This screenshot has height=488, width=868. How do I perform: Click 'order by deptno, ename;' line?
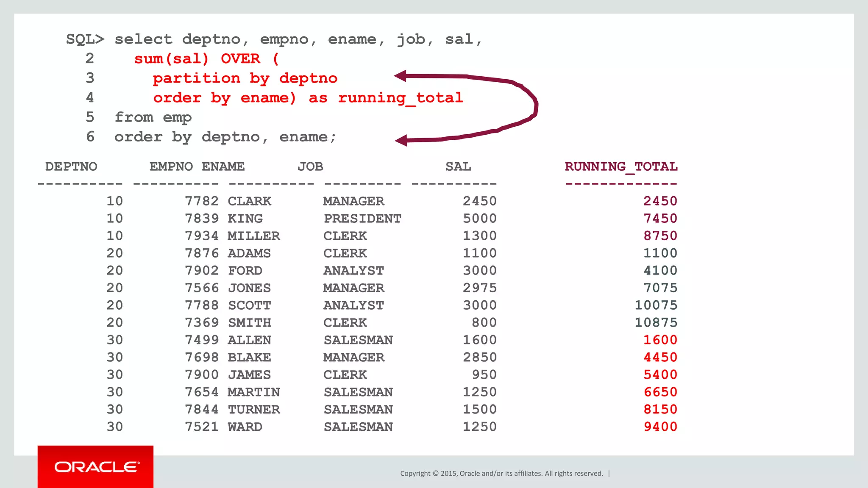[x=225, y=137]
